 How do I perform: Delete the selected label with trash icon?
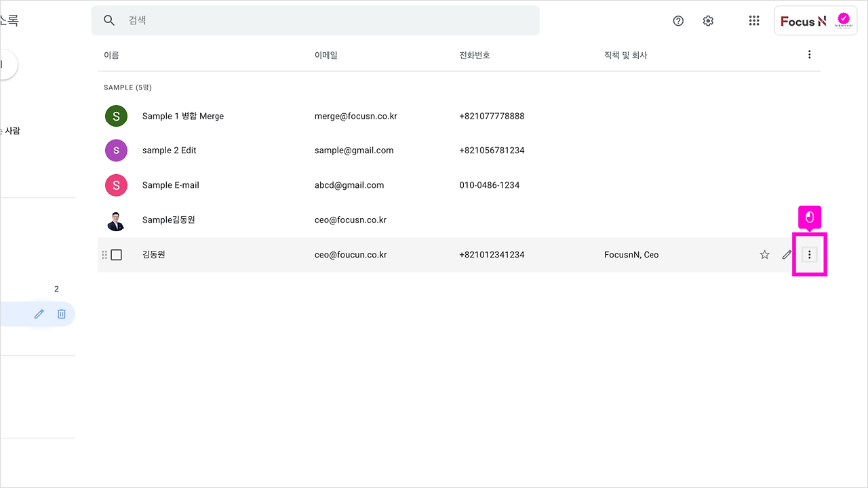(61, 314)
